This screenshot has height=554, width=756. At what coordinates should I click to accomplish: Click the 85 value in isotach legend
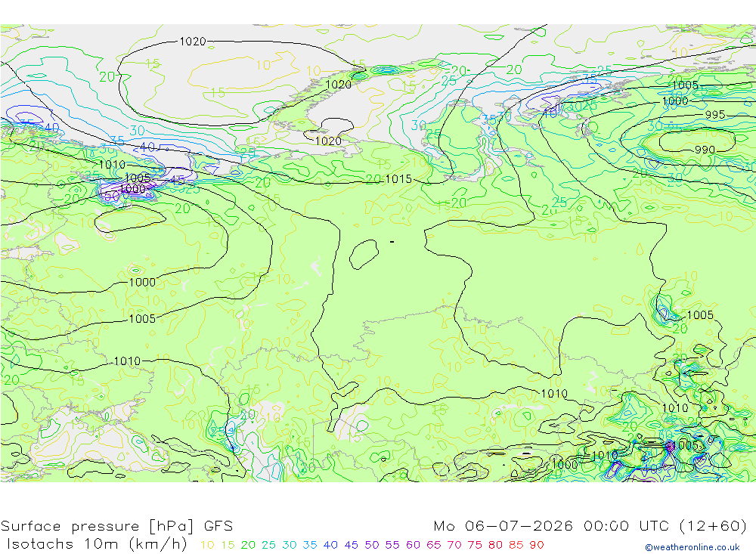tap(516, 545)
